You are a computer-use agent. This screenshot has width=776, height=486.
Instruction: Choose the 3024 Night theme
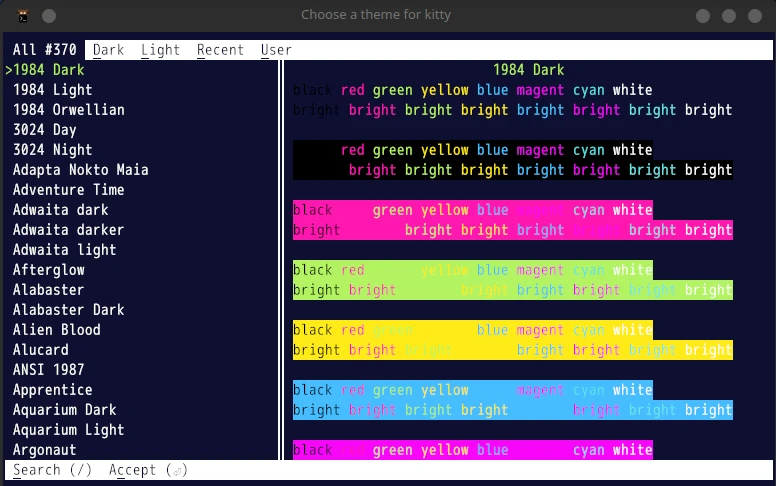52,150
